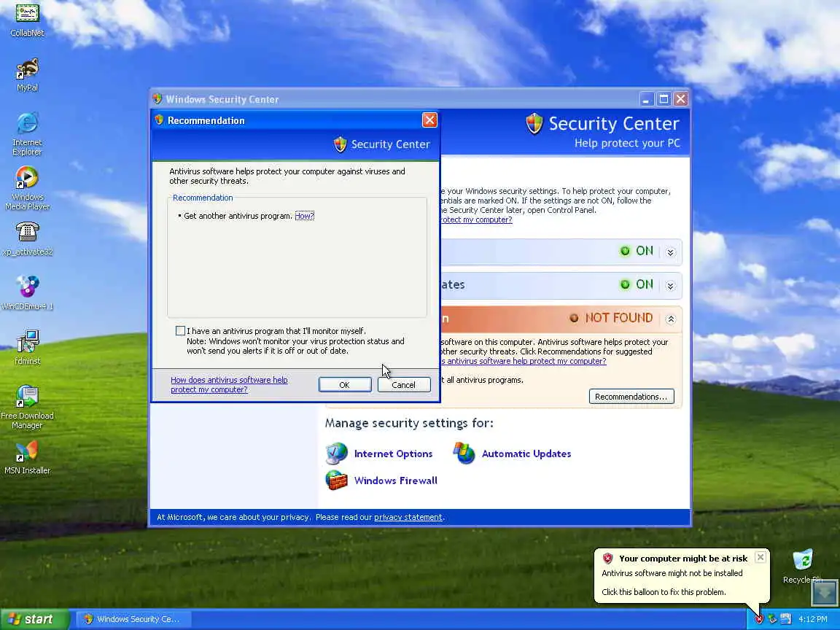Click Windows Security Center taskbar button
This screenshot has width=840, height=630.
click(x=132, y=619)
